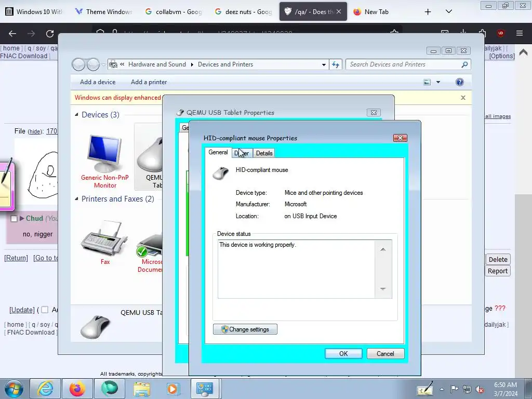Click the muted volume tray icon
This screenshot has height=399, width=532.
pos(480,390)
